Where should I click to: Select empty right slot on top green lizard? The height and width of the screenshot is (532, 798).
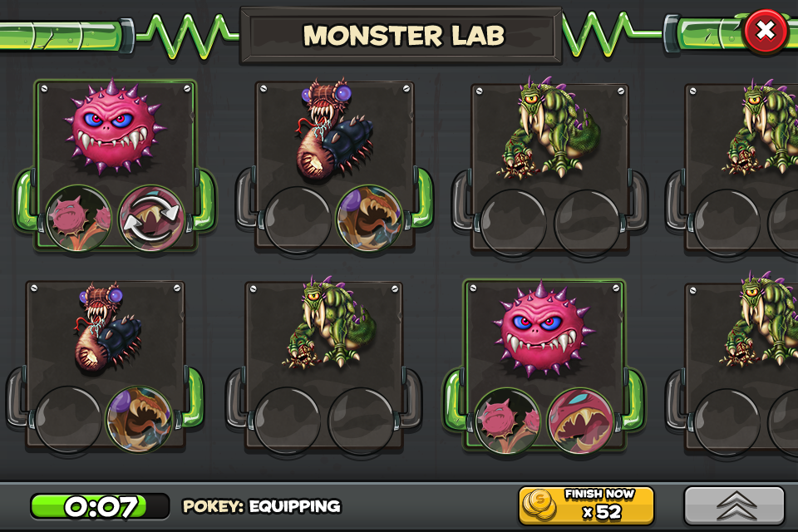click(x=586, y=222)
